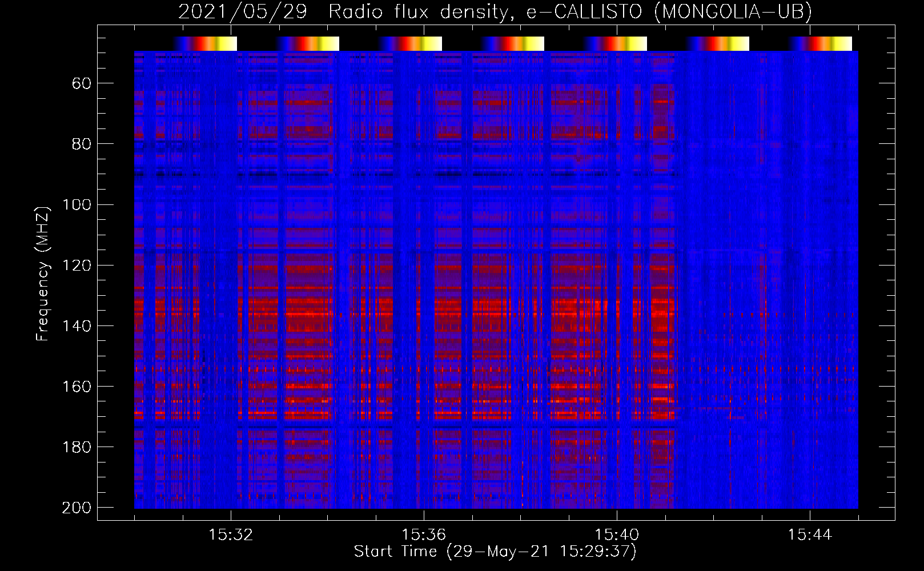Click the 180 frequency tick label
Screen dimensions: 924x571
[x=77, y=447]
